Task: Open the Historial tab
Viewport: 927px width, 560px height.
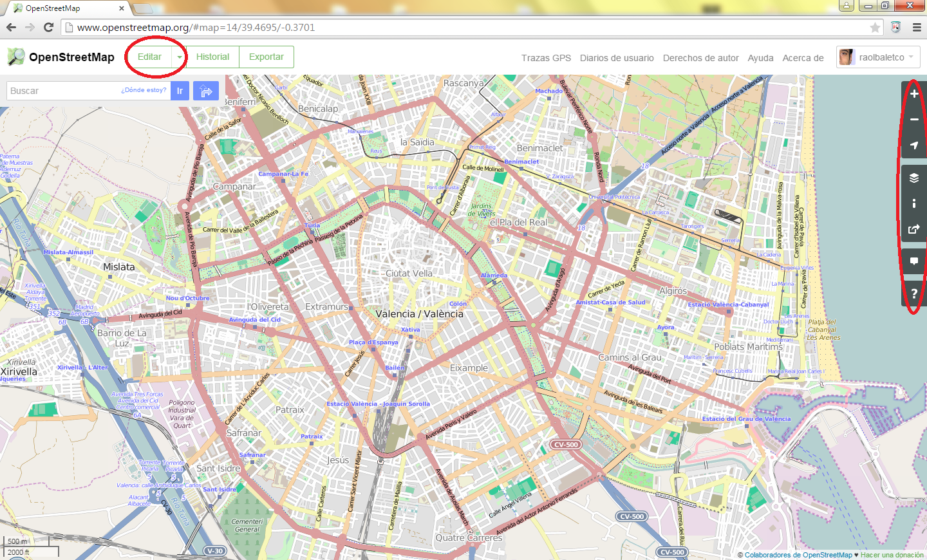Action: tap(212, 57)
